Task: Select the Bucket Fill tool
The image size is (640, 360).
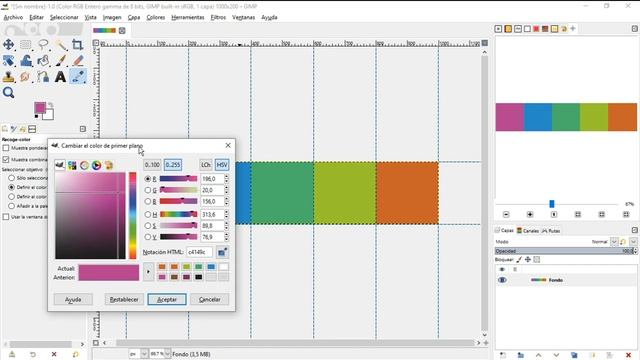Action: point(43,61)
